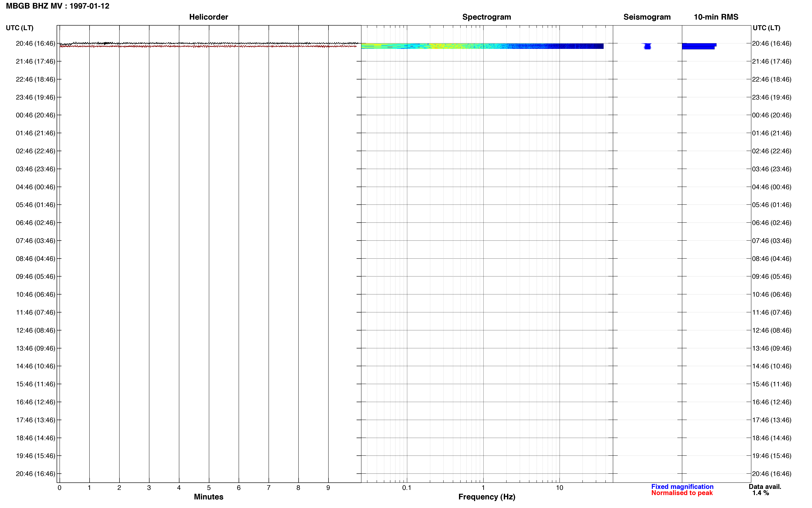The width and height of the screenshot is (812, 508).
Task: Click the 'Data avail.' label
Action: coord(765,486)
